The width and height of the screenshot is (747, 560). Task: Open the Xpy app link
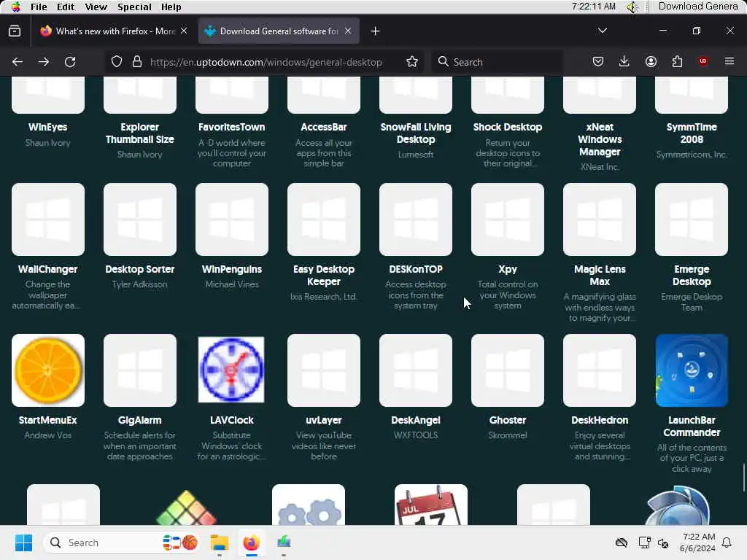(508, 269)
